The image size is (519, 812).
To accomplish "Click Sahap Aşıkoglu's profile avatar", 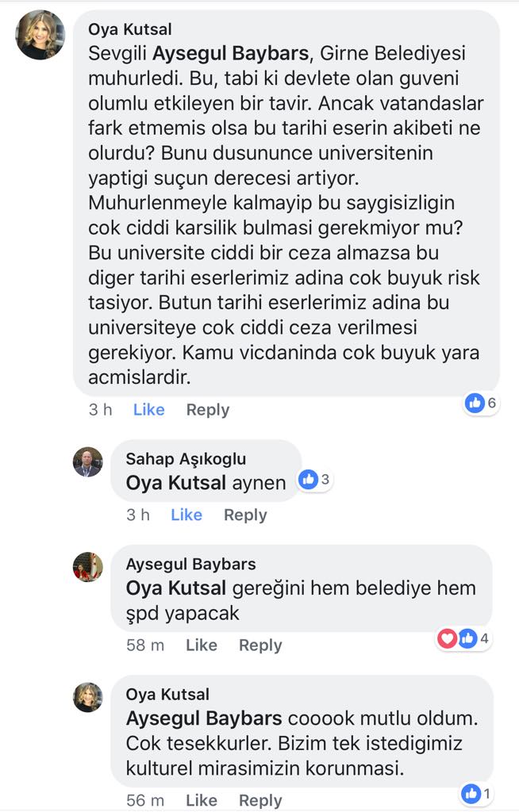I will 88,462.
